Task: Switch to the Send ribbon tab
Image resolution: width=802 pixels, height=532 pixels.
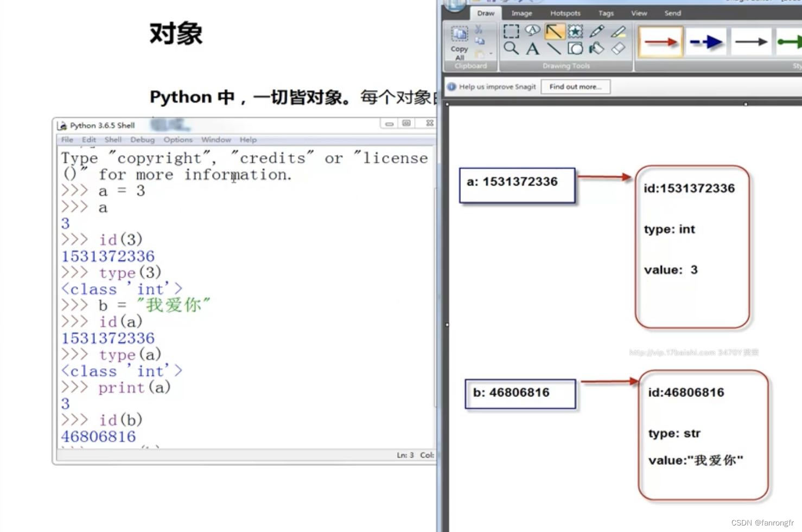Action: click(x=672, y=13)
